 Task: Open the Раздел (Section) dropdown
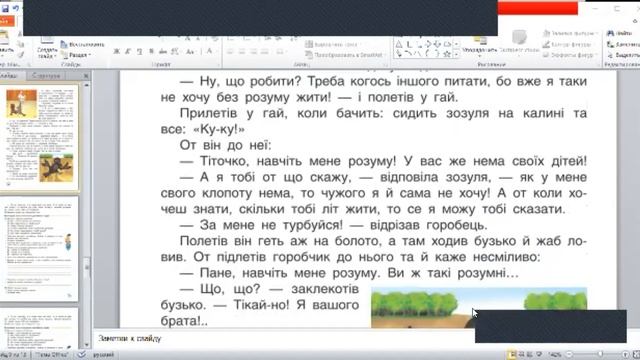[76, 55]
